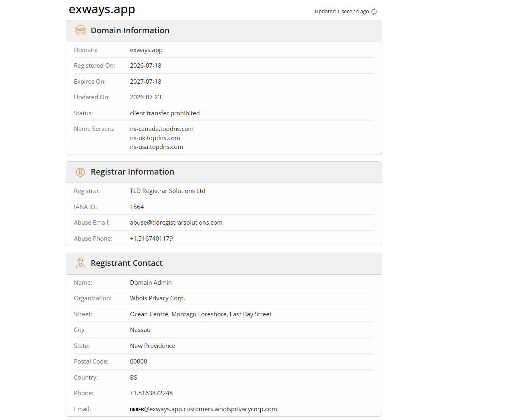The width and height of the screenshot is (531, 420).
Task: Click the 'Abuse Email:' label
Action: [x=92, y=223]
